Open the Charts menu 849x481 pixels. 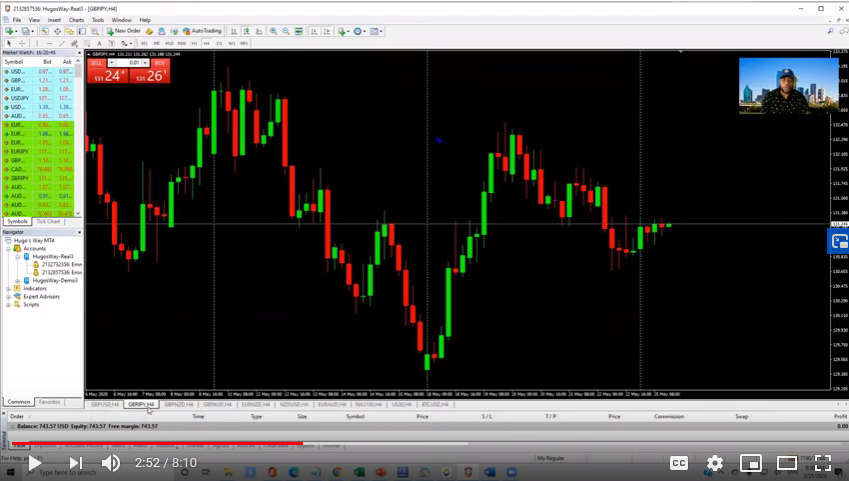click(x=76, y=20)
